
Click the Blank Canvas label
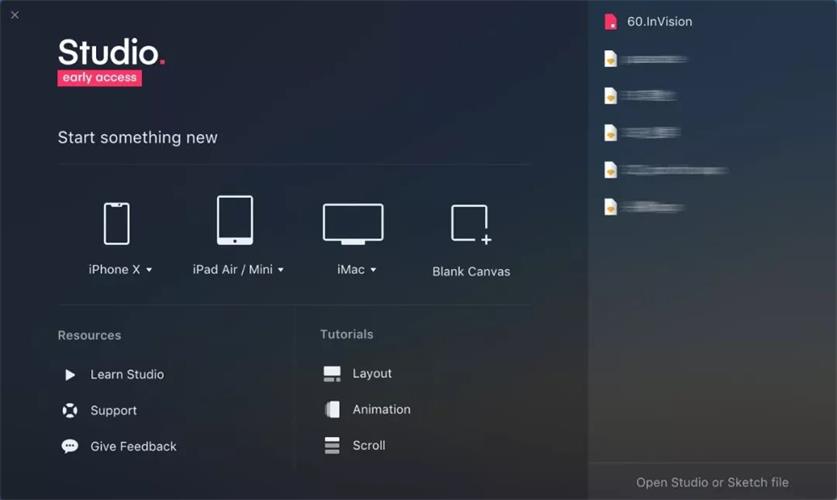tap(471, 272)
